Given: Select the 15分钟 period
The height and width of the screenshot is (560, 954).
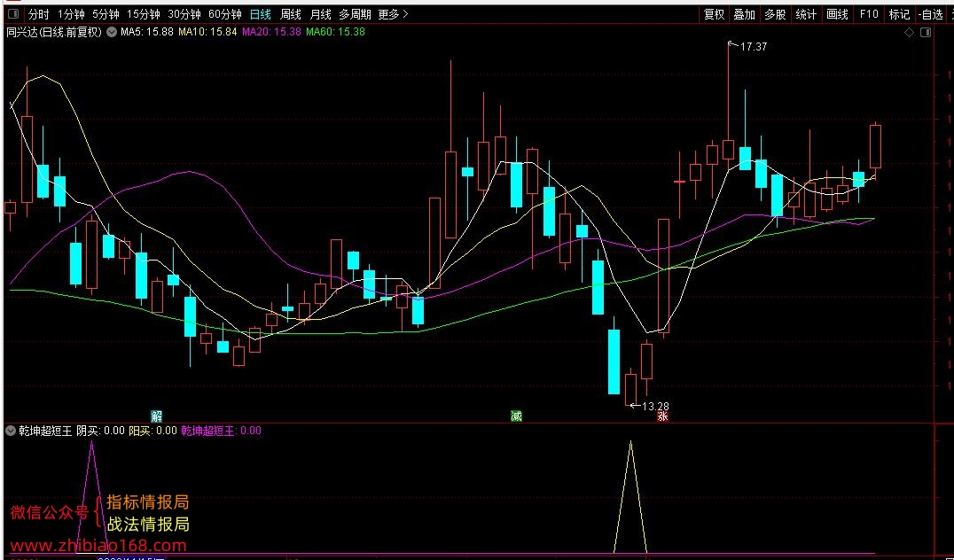Looking at the screenshot, I should (x=145, y=14).
